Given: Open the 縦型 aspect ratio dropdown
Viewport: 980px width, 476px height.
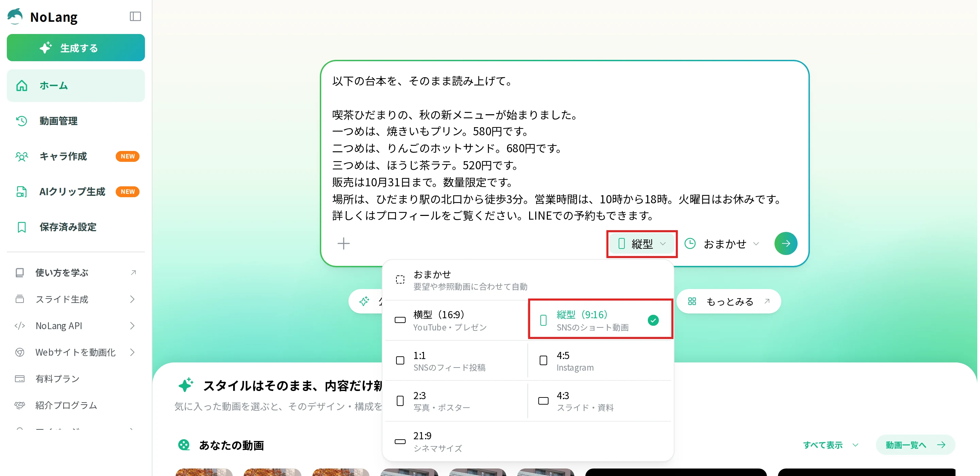Looking at the screenshot, I should point(641,244).
